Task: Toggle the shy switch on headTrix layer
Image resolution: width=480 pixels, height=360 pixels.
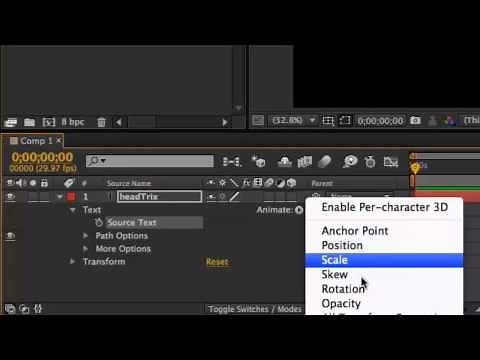Action: coord(211,197)
